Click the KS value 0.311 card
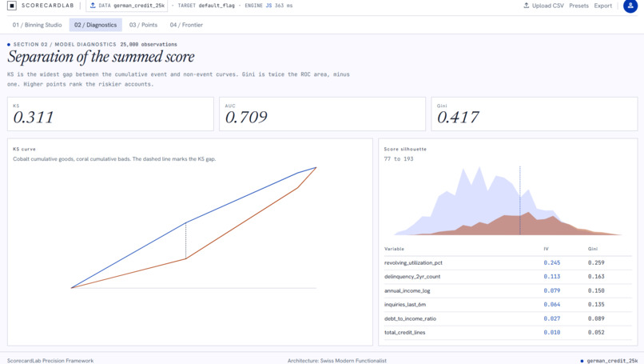Screen dimensions: 644x364 click(x=110, y=114)
